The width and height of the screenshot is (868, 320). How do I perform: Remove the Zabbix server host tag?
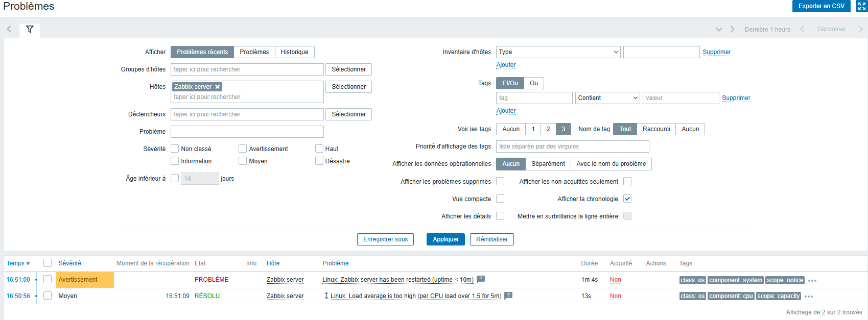[218, 87]
